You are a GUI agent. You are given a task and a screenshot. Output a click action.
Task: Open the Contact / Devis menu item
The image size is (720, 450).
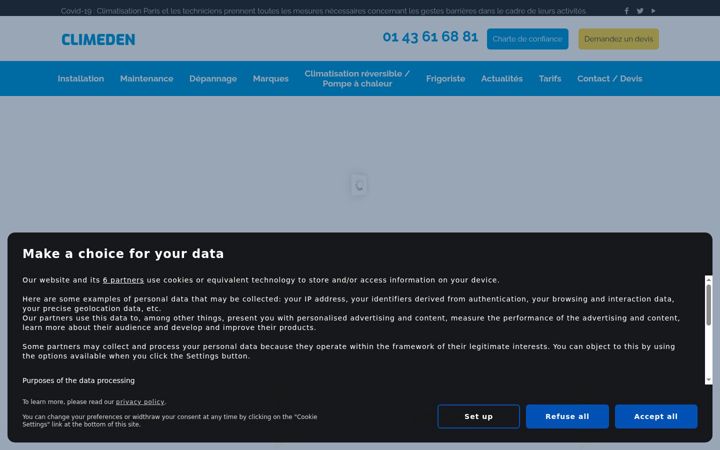click(x=609, y=79)
